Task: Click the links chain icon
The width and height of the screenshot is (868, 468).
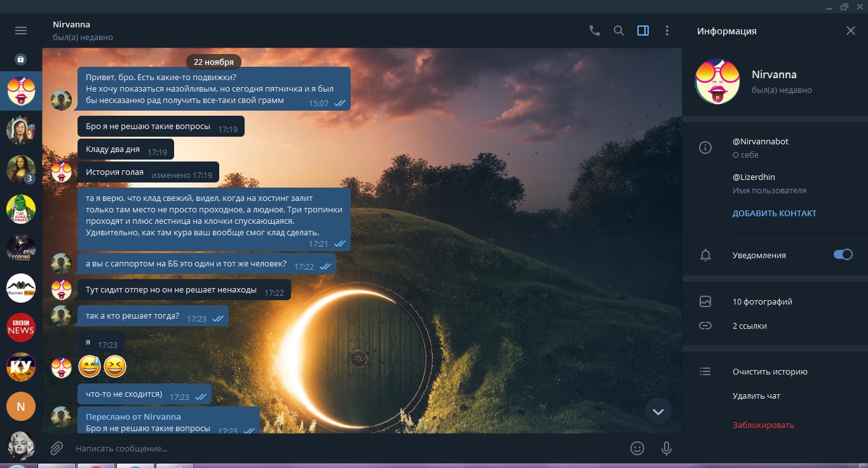Action: [705, 326]
